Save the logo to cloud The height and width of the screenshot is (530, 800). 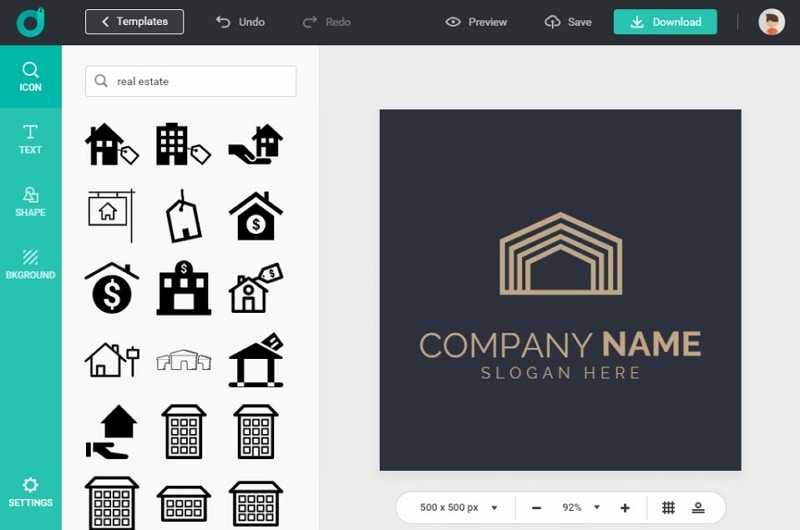click(568, 22)
